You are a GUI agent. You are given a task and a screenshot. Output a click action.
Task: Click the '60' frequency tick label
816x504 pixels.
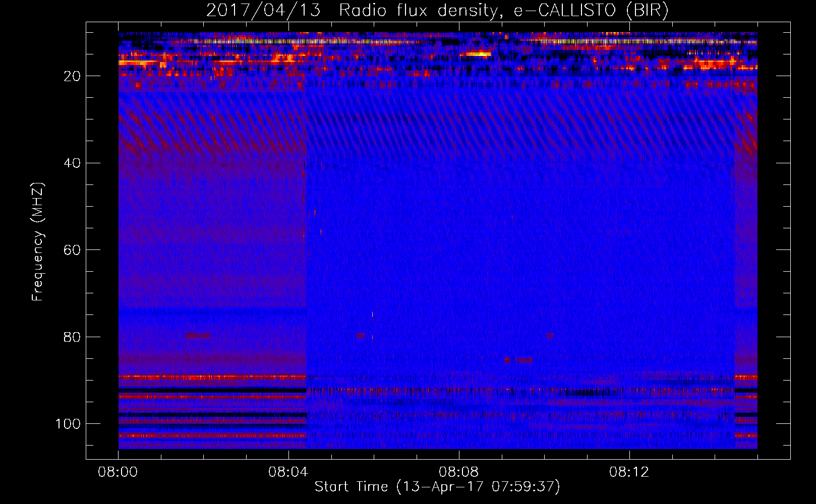tap(73, 250)
